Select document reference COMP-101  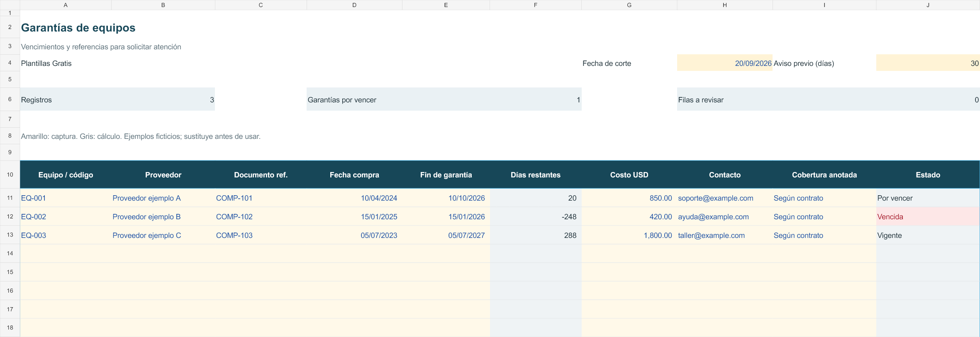tap(261, 198)
